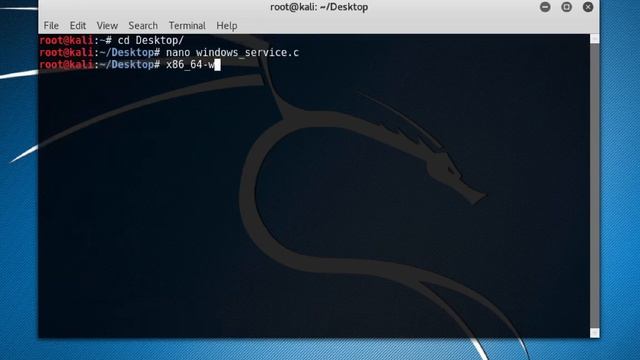Minimize the terminal window

[x=545, y=7]
